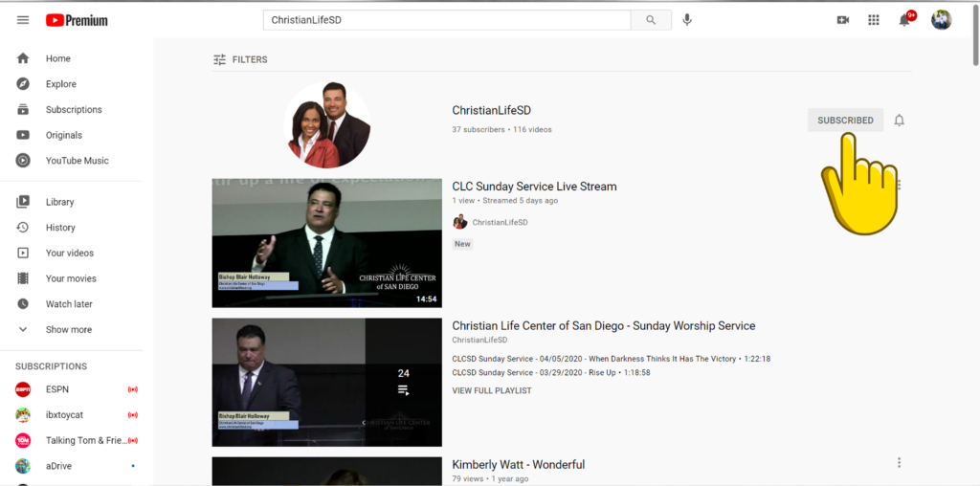Click the YouTube Premium logo
This screenshot has height=486, width=980.
(77, 21)
